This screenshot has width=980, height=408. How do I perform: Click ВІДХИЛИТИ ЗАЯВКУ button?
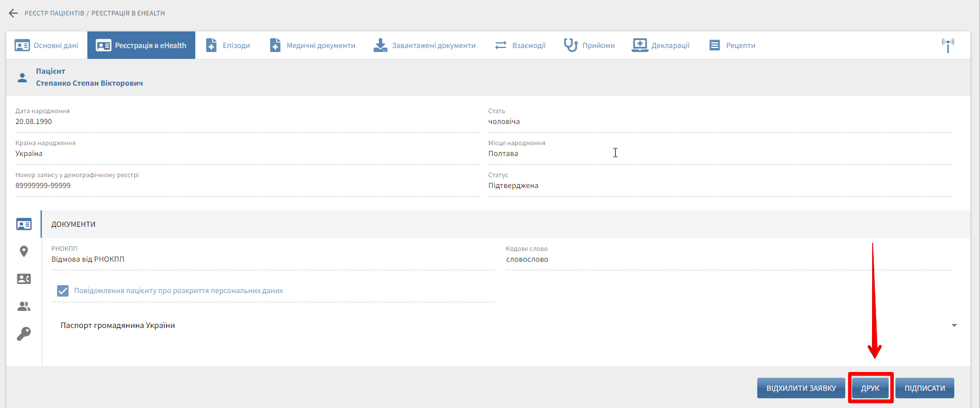tap(801, 388)
